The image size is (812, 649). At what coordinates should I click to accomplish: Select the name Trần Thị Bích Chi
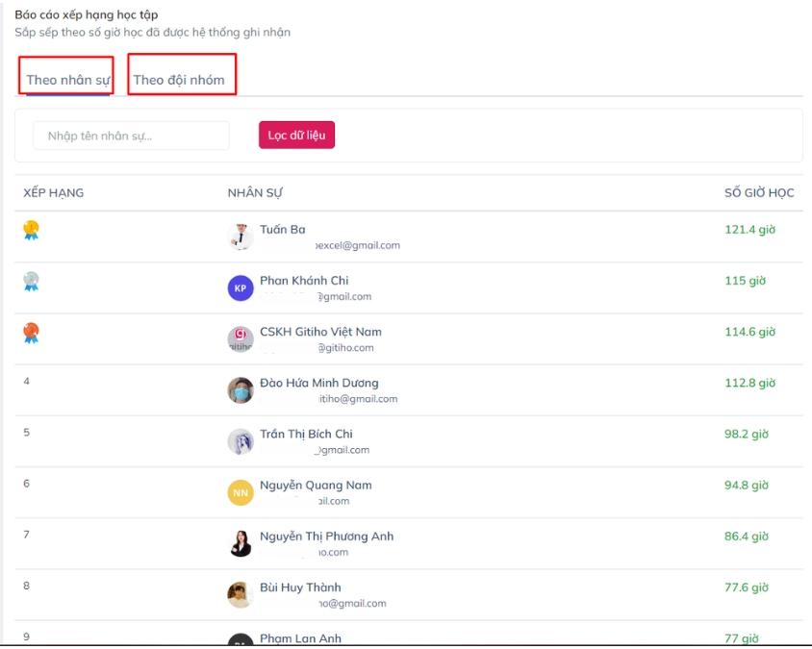(306, 434)
